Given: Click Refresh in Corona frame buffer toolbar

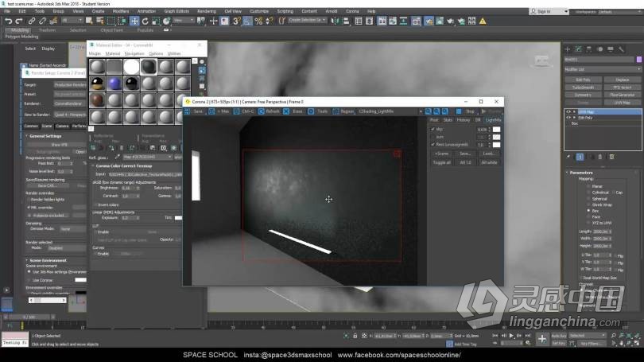Looking at the screenshot, I should 269,111.
